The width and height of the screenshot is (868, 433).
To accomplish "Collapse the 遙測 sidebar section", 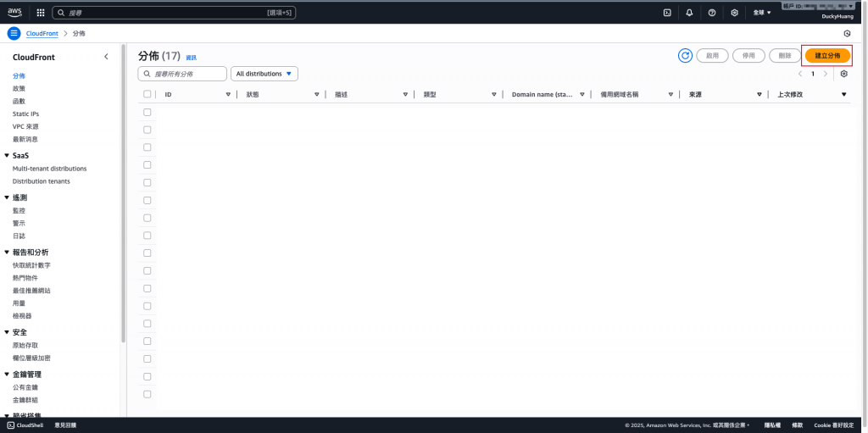I will coord(7,197).
